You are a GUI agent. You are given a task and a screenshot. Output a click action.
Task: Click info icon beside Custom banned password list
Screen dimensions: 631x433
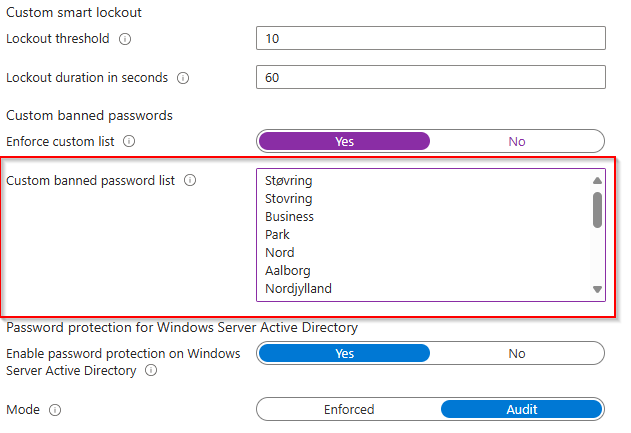pyautogui.click(x=190, y=181)
